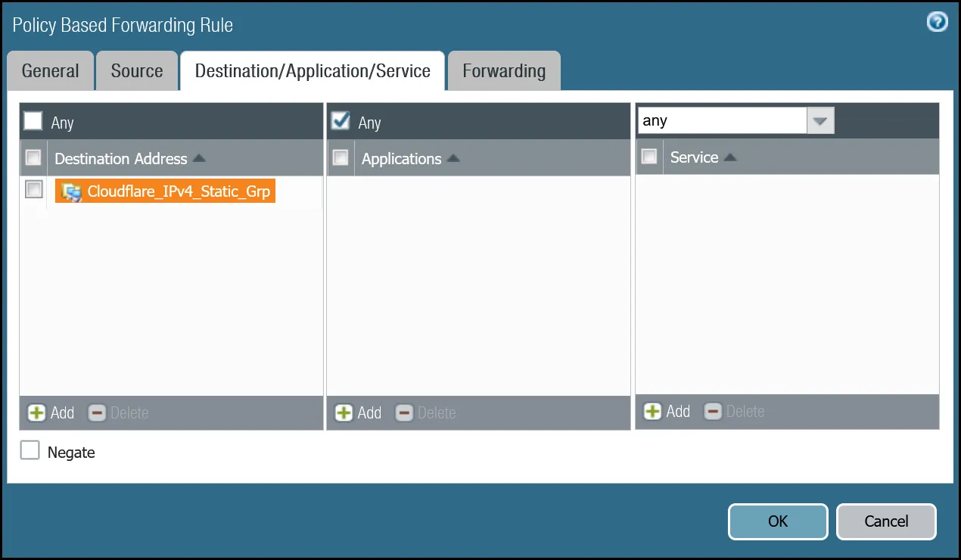Open the service 'any' dropdown arrow
Screen dimensions: 961x560
[x=820, y=121]
